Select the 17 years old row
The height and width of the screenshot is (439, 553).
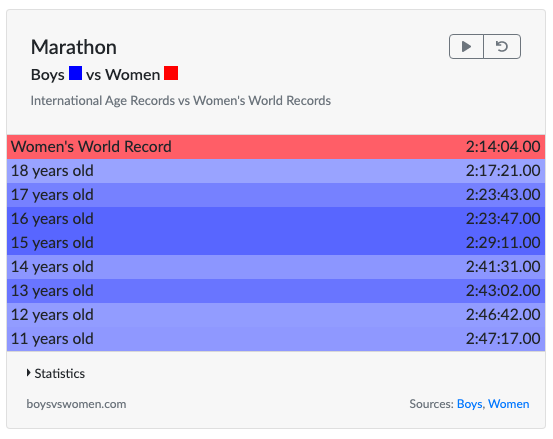(276, 195)
